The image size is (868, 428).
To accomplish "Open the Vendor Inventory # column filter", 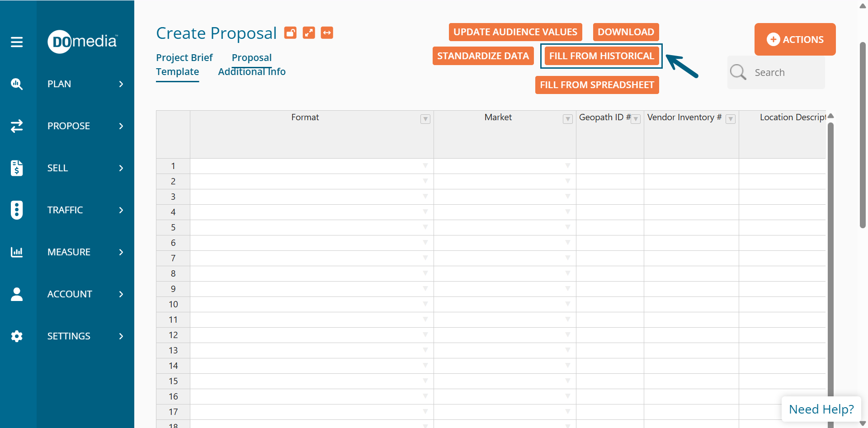I will coord(730,119).
